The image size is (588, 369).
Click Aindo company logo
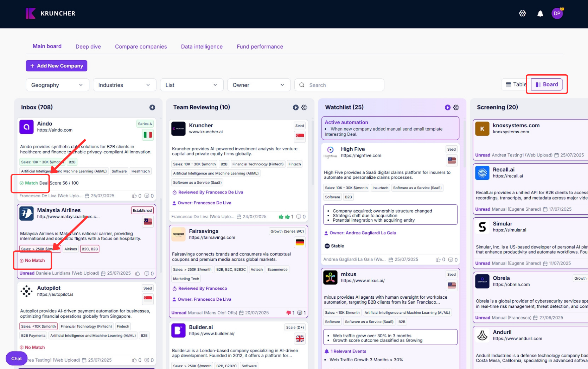tap(26, 127)
